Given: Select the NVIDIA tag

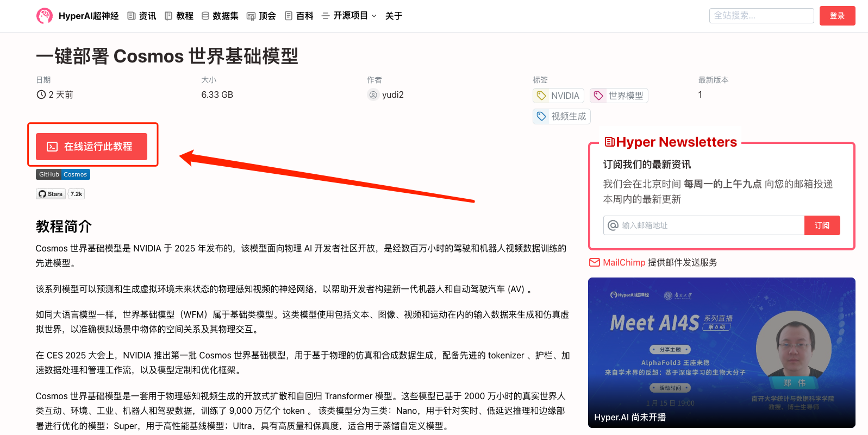Looking at the screenshot, I should [x=558, y=96].
